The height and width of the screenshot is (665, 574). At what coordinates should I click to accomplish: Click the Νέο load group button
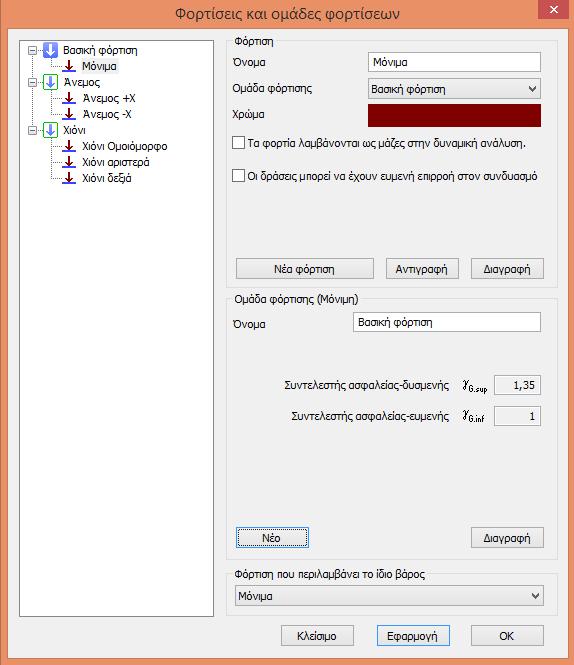coord(272,538)
